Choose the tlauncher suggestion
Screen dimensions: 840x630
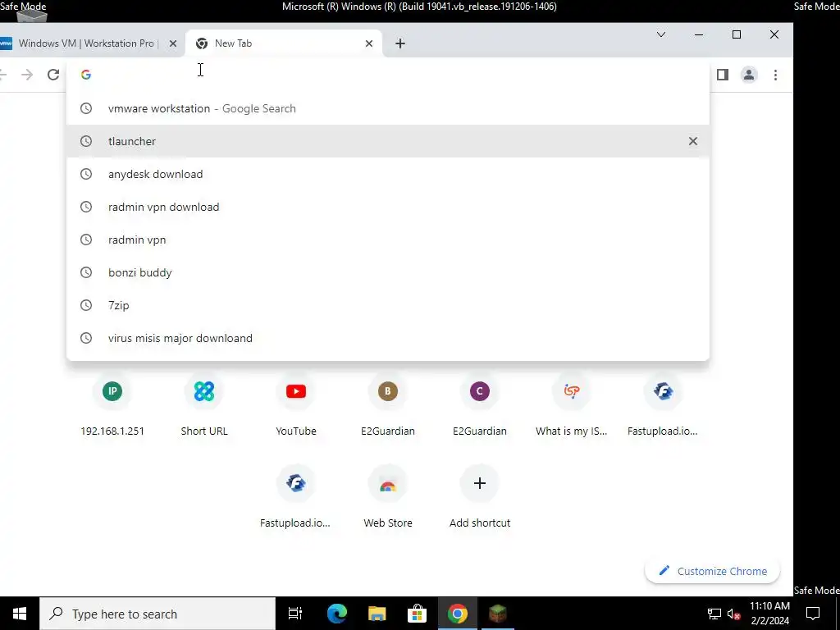tap(388, 141)
